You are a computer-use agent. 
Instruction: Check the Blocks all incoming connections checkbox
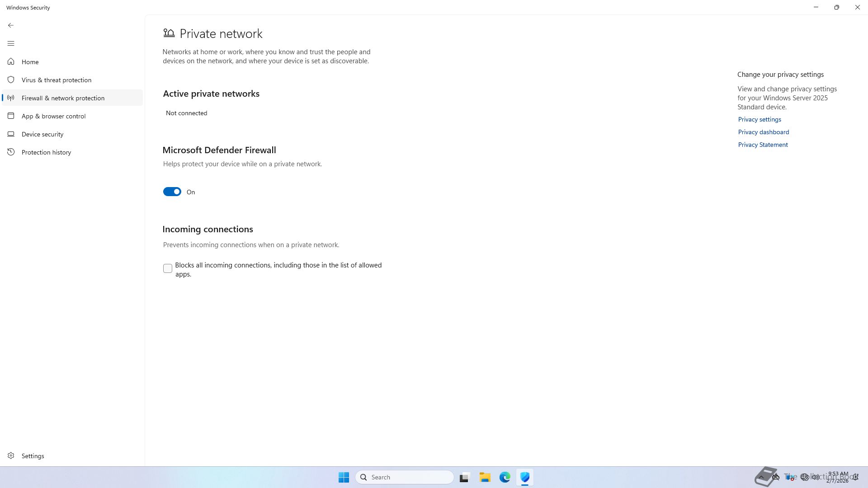(168, 268)
